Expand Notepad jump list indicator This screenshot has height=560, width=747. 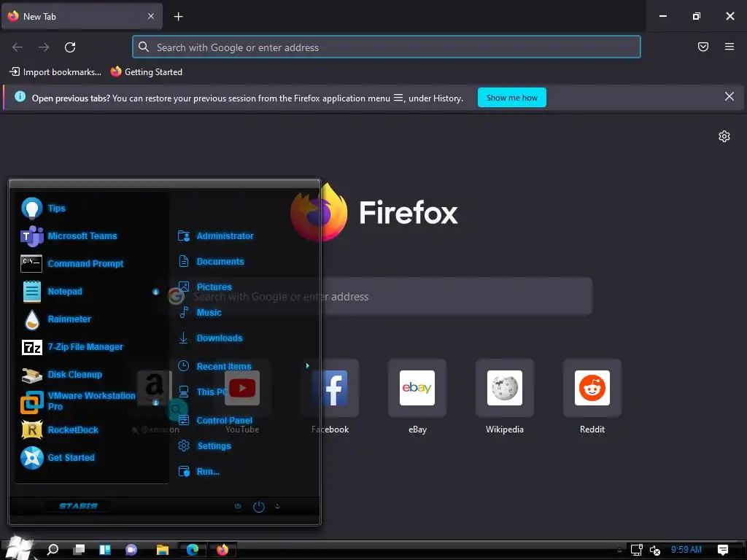(x=155, y=292)
